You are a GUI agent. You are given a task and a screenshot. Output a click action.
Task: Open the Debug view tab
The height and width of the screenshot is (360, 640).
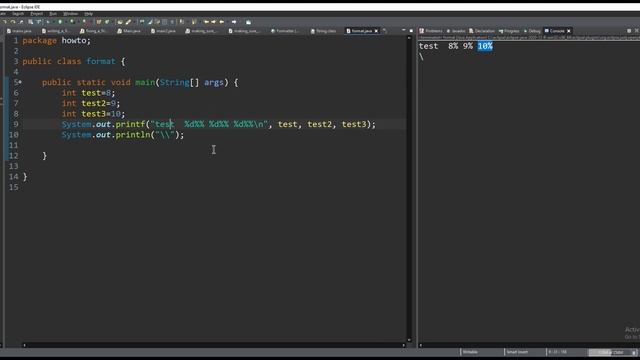pos(532,31)
